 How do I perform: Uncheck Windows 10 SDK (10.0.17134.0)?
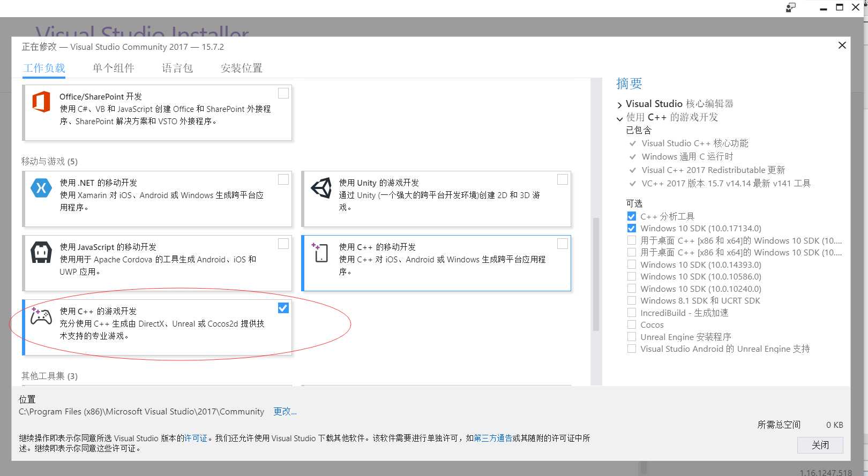[x=632, y=228]
